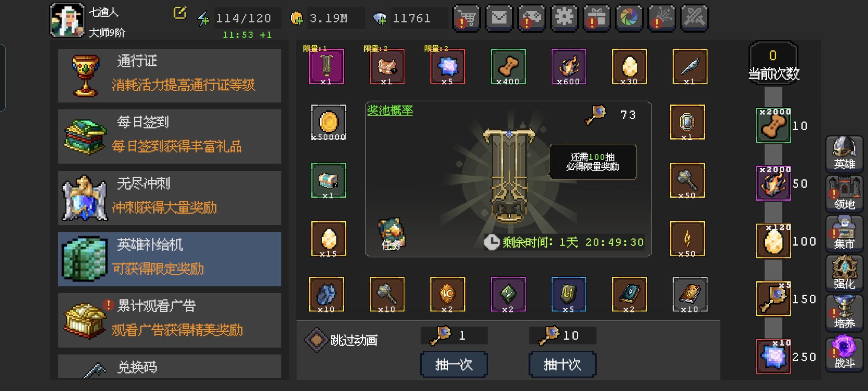This screenshot has width=868, height=391.
Task: Open the mail envelope icon
Action: 499,18
